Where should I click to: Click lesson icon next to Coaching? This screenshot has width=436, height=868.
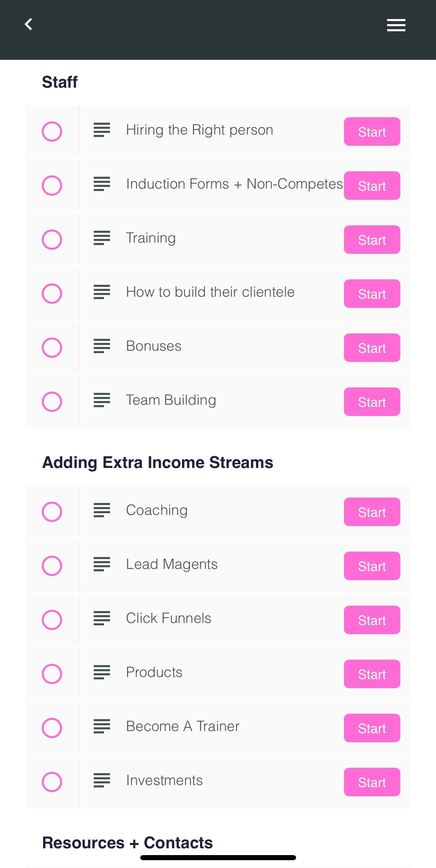tap(102, 510)
